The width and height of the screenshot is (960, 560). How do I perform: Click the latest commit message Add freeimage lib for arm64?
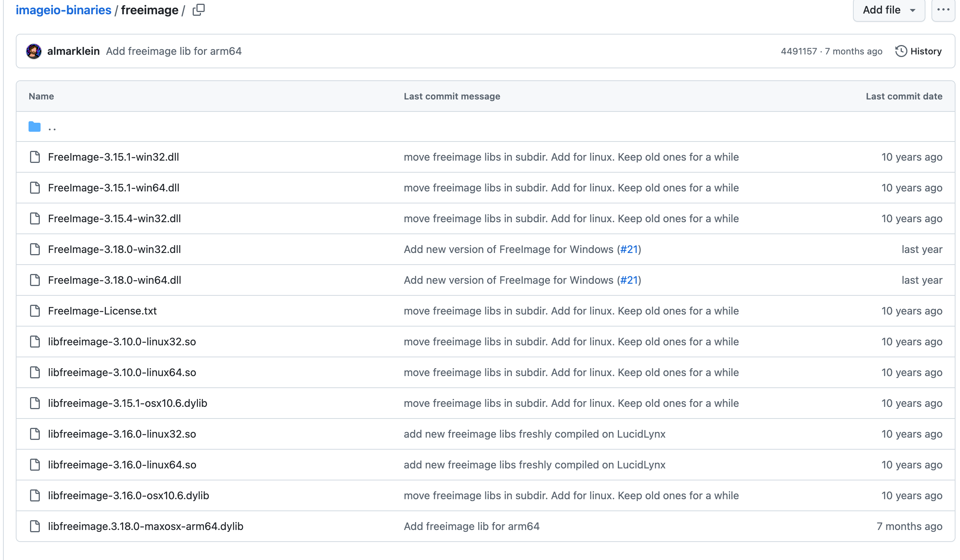[x=174, y=51]
